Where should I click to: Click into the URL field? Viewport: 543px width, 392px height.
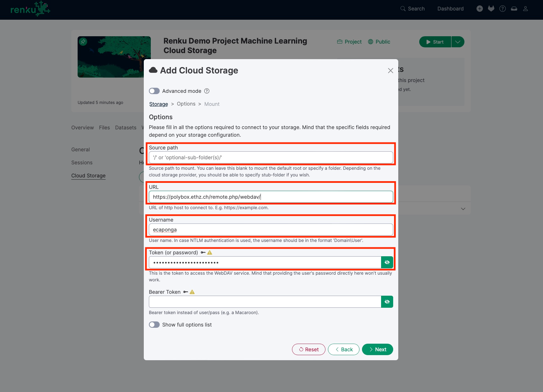[x=271, y=197]
